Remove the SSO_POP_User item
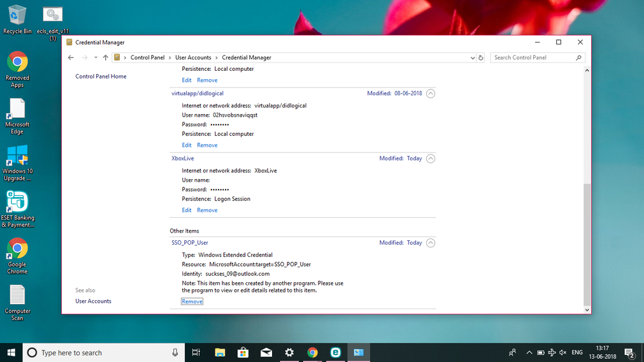Viewport: 644px width, 362px height. 192,301
